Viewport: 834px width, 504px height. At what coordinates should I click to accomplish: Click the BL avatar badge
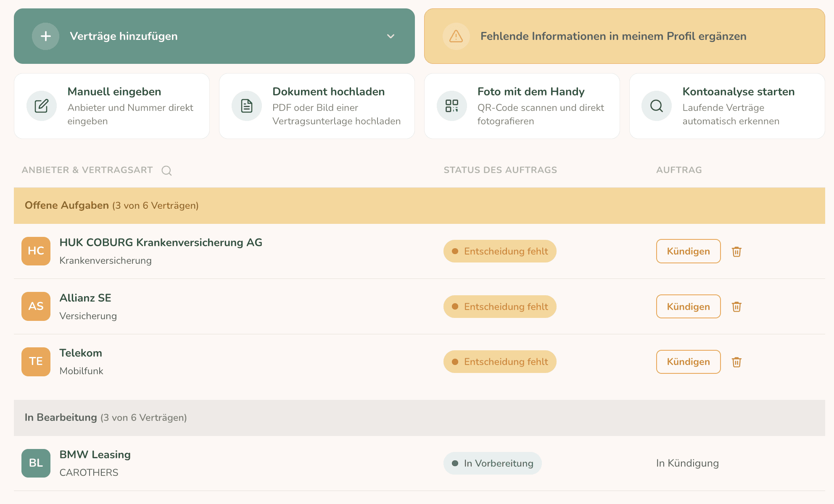(x=36, y=463)
